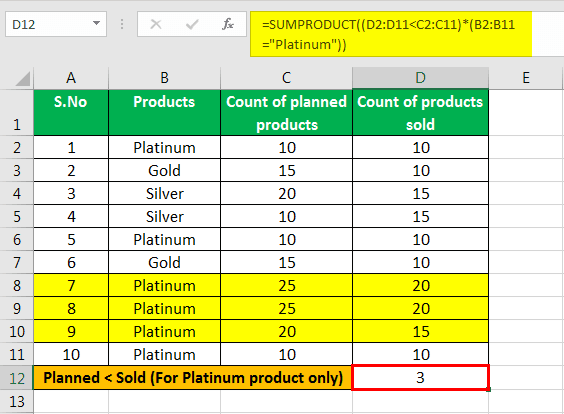
Task: Select the Gold cell in row 3
Action: (164, 170)
